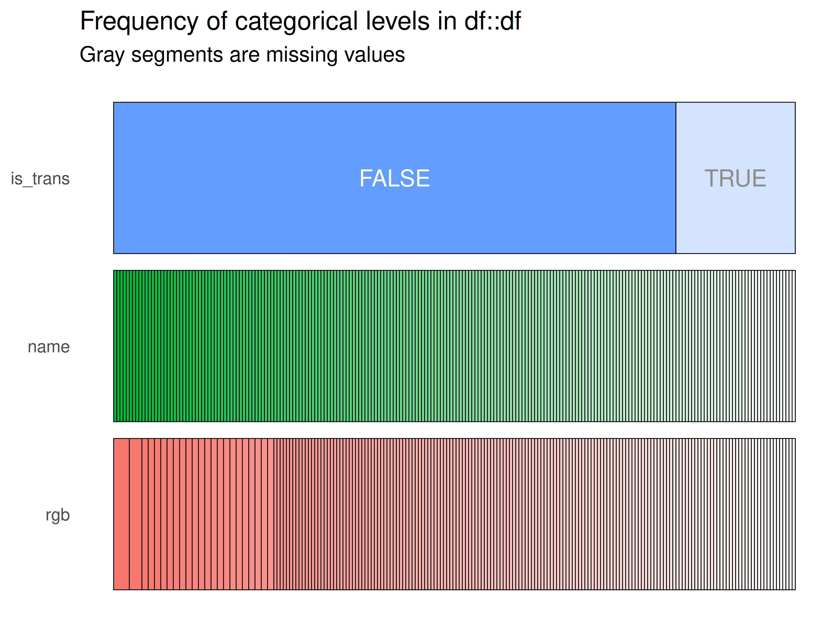Click the boundary between FALSE and TRUE
Image resolution: width=840 pixels, height=631 pixels.
point(676,178)
